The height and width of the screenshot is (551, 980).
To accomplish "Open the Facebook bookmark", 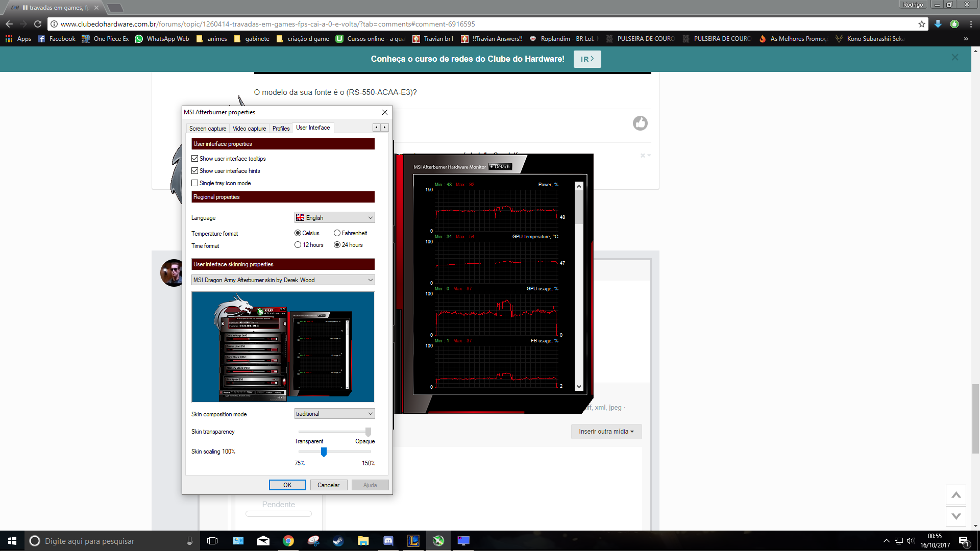I will tap(57, 39).
